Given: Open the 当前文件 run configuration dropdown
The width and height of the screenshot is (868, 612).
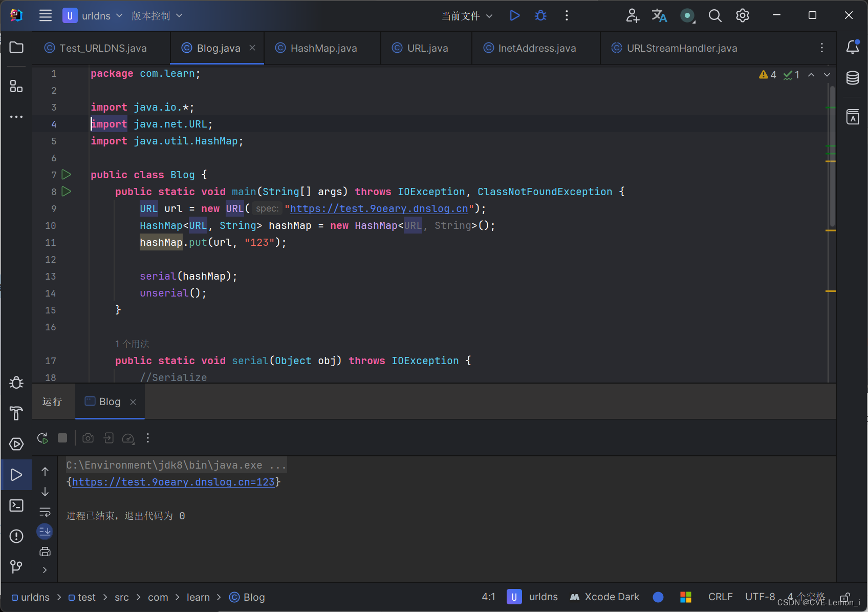Looking at the screenshot, I should point(467,16).
